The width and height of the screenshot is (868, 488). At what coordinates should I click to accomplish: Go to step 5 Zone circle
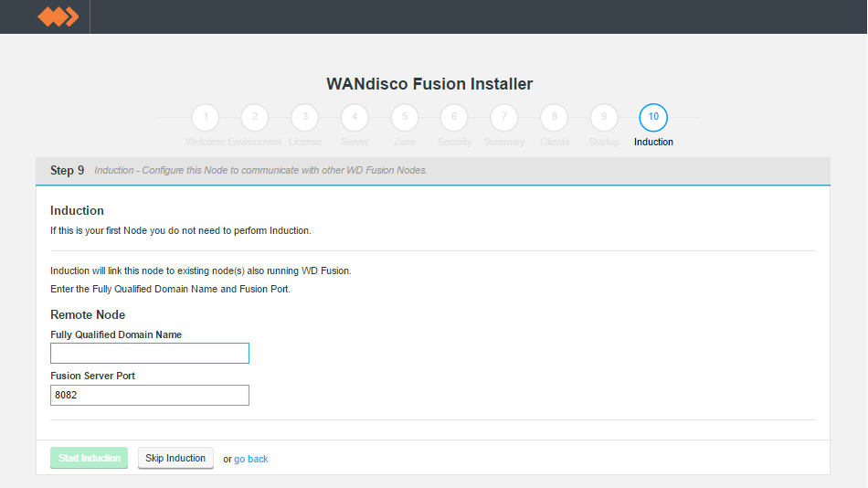(x=405, y=117)
